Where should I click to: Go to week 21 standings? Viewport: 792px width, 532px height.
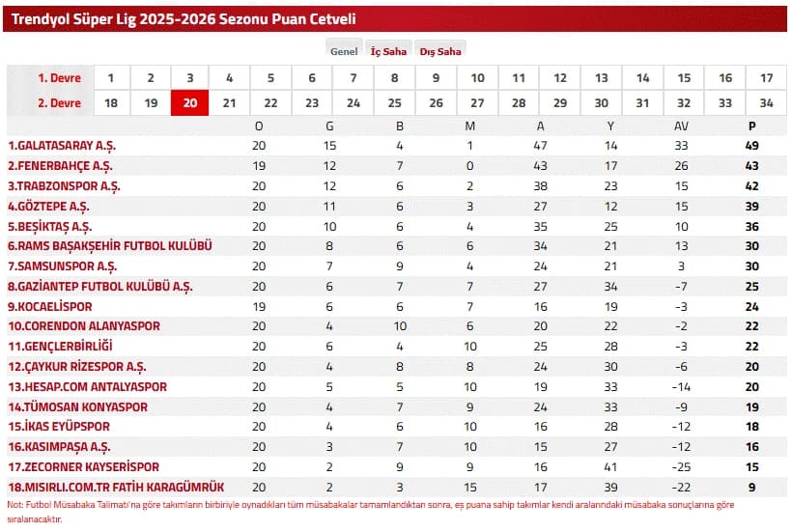click(229, 103)
